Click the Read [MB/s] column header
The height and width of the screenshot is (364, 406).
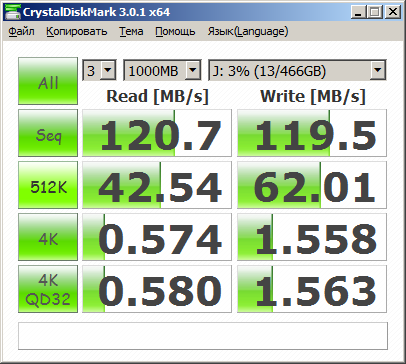pos(157,96)
